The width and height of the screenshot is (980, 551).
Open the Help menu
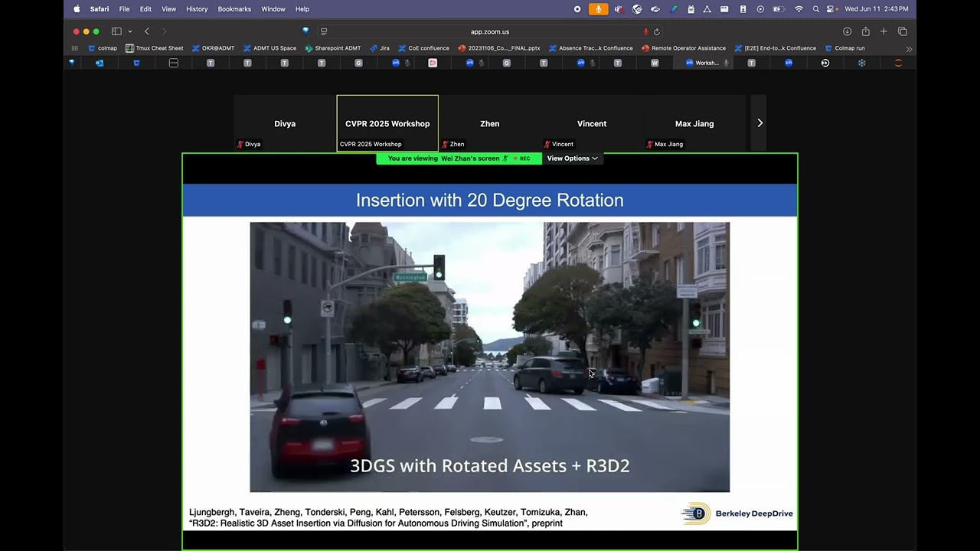[302, 9]
